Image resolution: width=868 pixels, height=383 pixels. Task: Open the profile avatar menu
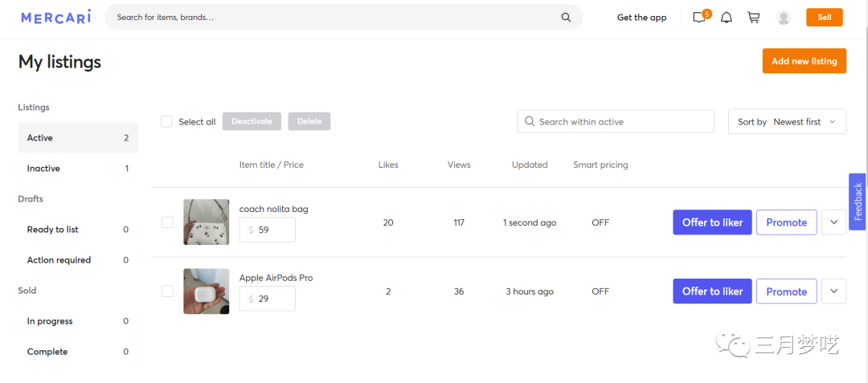[784, 18]
